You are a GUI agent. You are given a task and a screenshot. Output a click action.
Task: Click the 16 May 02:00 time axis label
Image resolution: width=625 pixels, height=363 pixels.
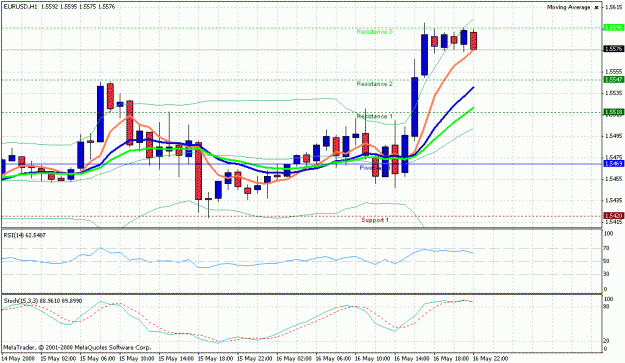[x=294, y=359]
